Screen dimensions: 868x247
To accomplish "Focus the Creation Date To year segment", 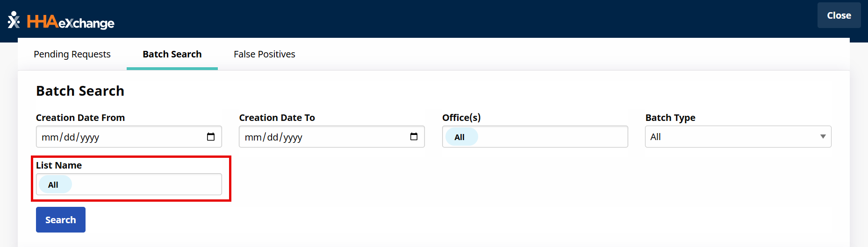I will coord(293,137).
